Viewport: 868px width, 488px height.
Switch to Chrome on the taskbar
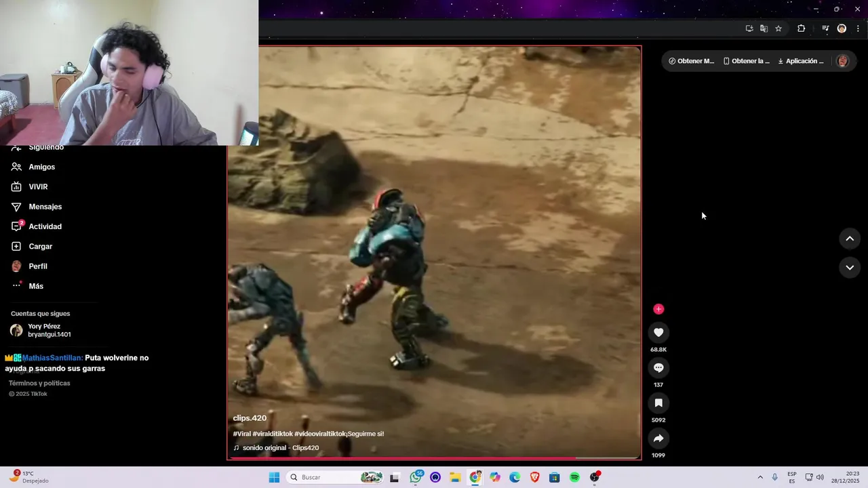pos(475,477)
